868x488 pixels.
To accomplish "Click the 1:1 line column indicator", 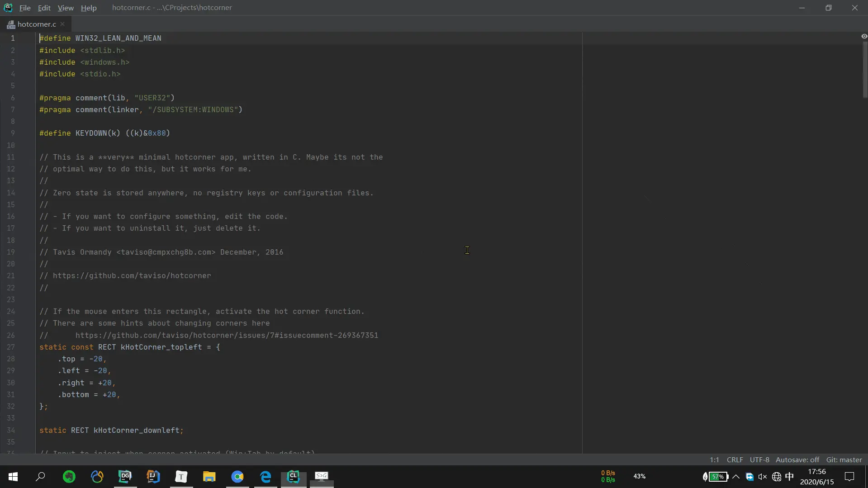I will (714, 460).
